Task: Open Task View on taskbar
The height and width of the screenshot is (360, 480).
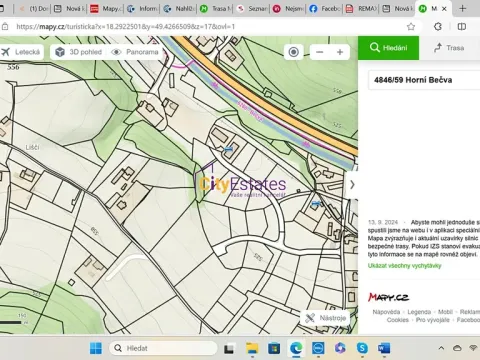Action: point(229,349)
